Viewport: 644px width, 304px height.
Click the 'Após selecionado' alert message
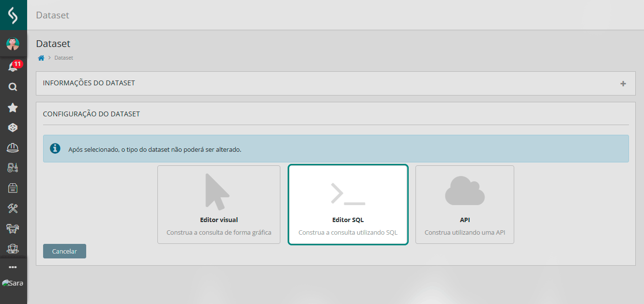155,149
